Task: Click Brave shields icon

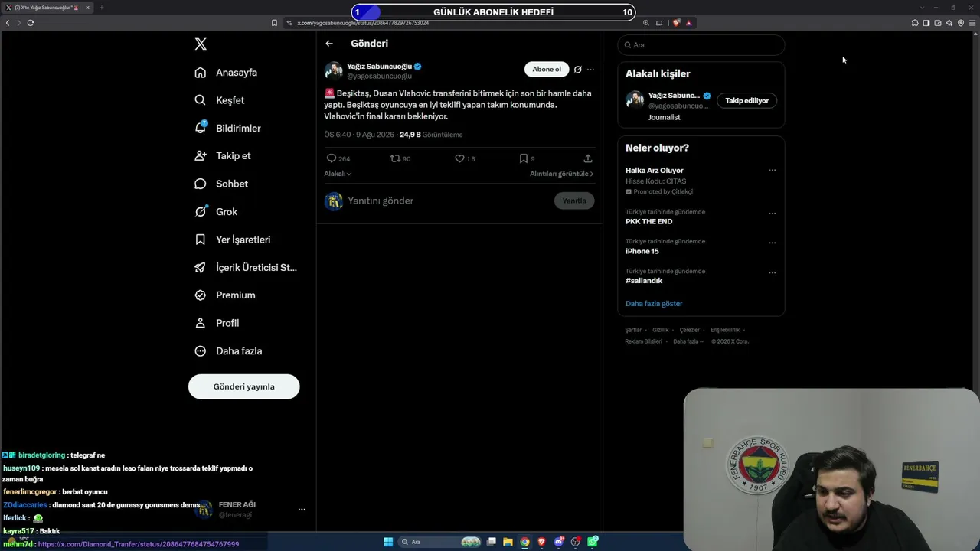Action: tap(676, 23)
